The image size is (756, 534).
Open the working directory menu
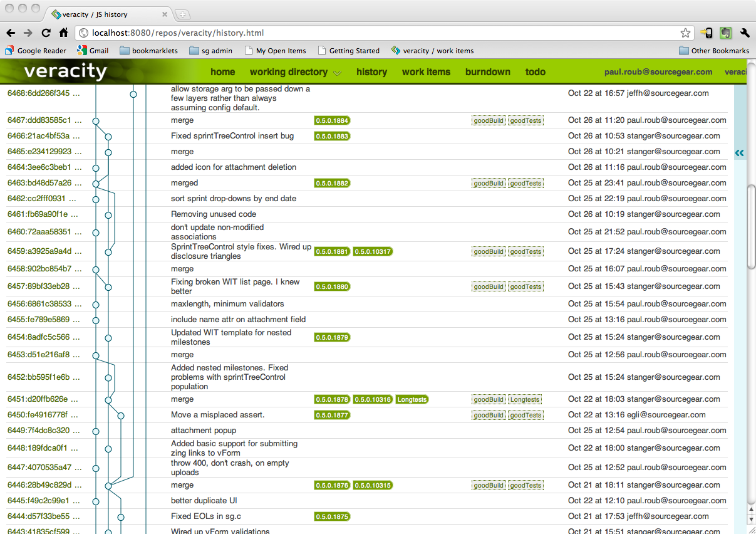coord(289,72)
